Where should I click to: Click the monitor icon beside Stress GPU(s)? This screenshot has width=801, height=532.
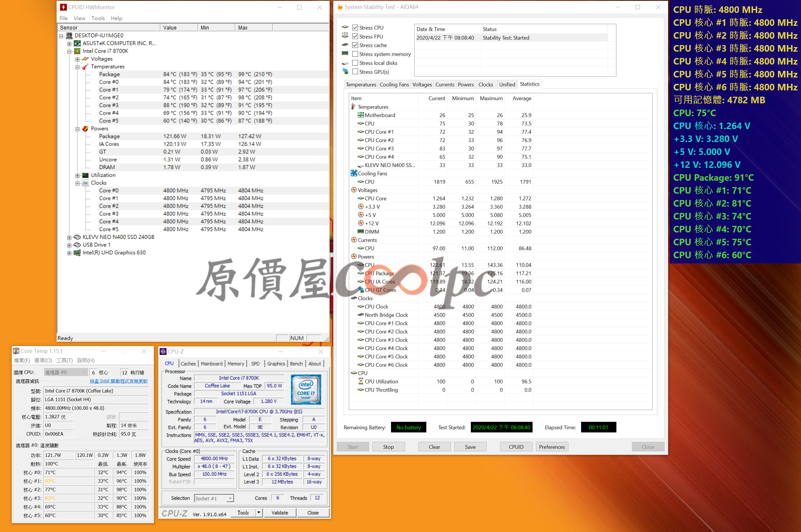point(345,71)
